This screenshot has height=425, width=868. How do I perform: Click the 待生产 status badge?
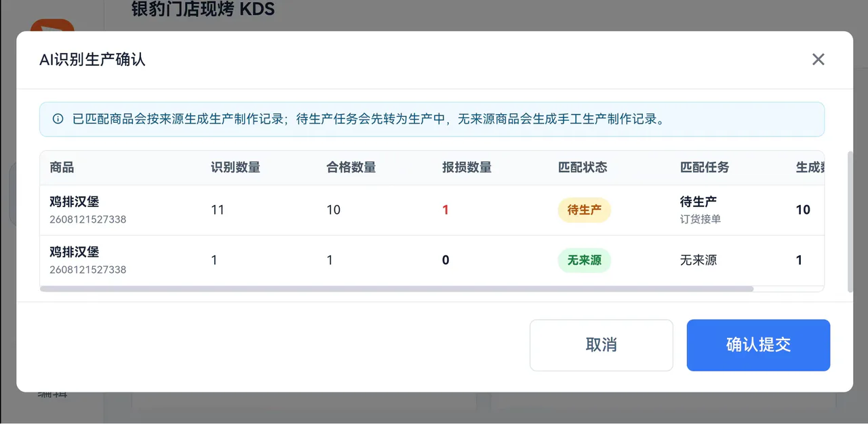[585, 210]
